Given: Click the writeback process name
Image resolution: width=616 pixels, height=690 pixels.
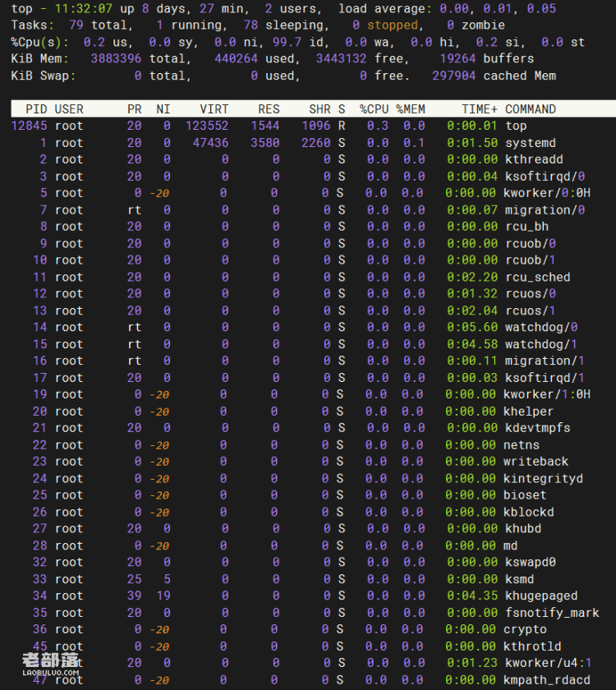Looking at the screenshot, I should click(x=536, y=462).
